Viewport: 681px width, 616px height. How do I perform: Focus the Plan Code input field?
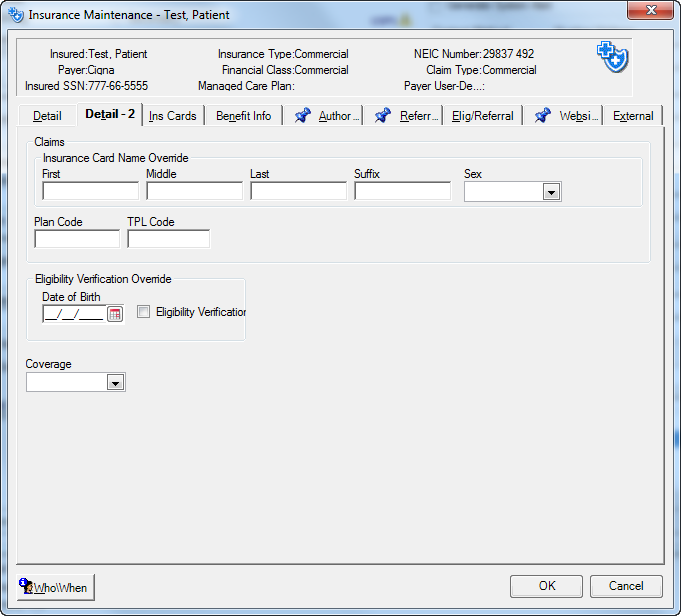coord(77,239)
